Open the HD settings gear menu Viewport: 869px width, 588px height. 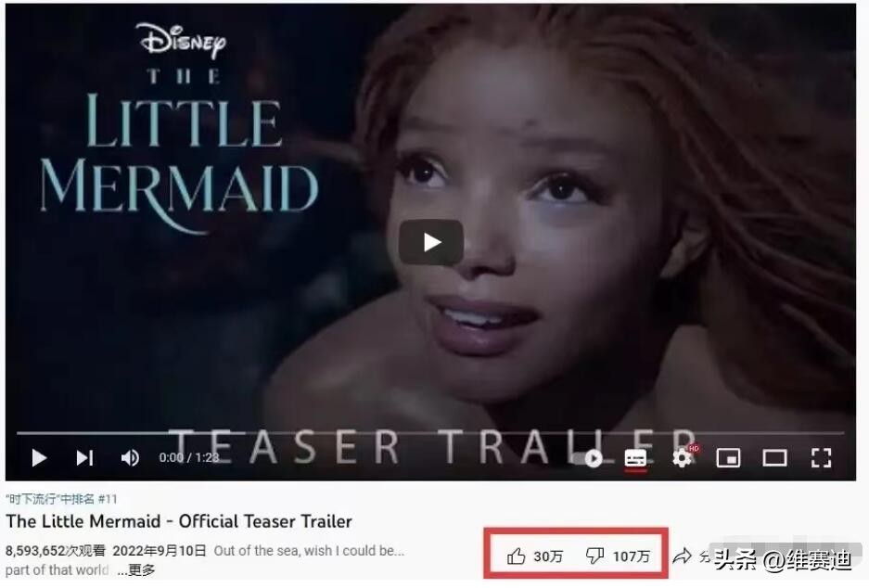pos(683,458)
